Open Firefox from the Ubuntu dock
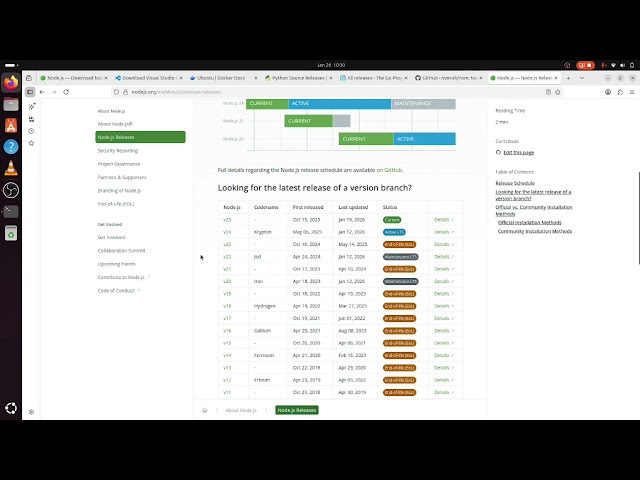Image resolution: width=640 pixels, height=480 pixels. click(x=11, y=82)
